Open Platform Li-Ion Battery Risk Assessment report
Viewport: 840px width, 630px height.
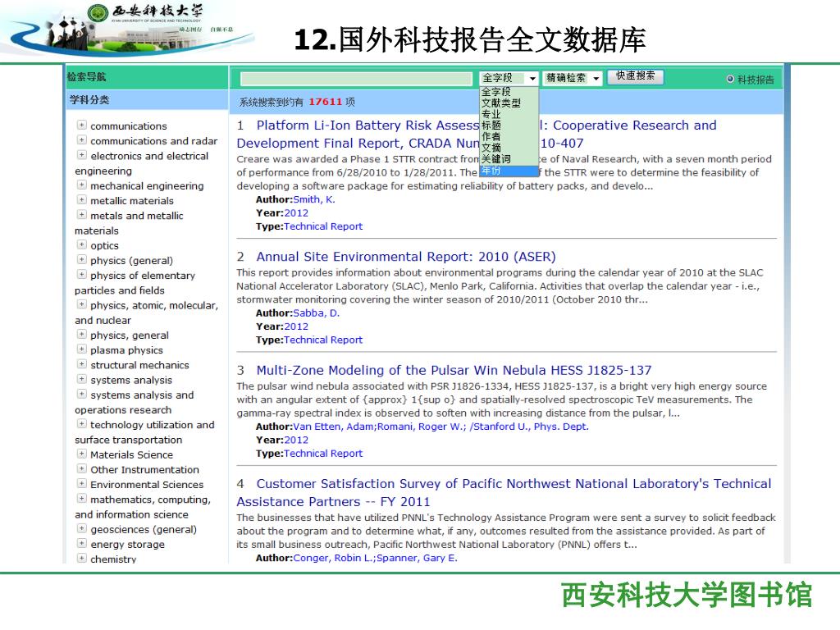[x=477, y=134]
